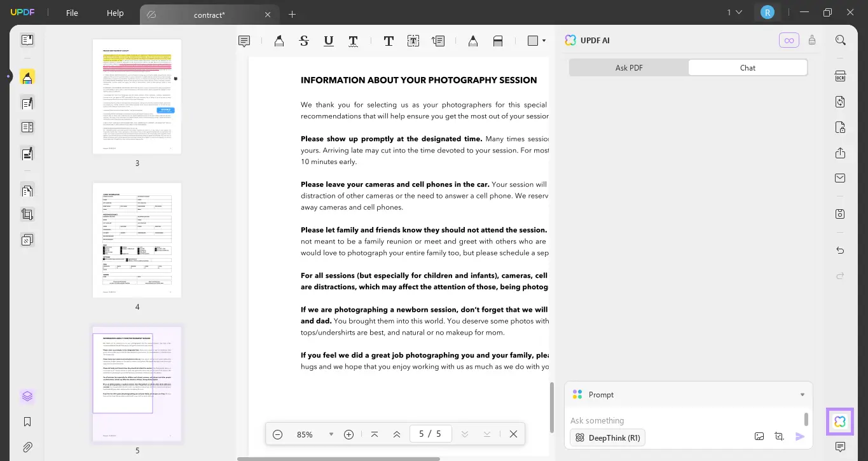
Task: Select the contract* document tab
Action: pos(209,15)
